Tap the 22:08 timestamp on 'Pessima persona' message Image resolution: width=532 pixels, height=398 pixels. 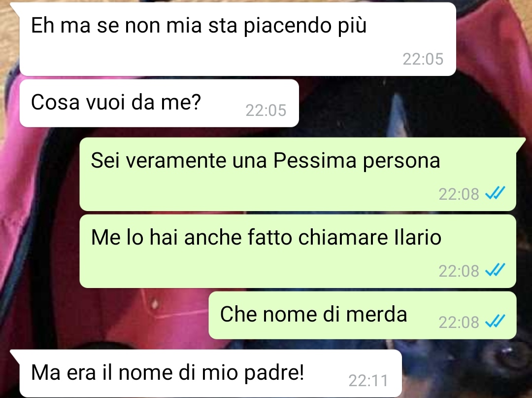coord(459,194)
